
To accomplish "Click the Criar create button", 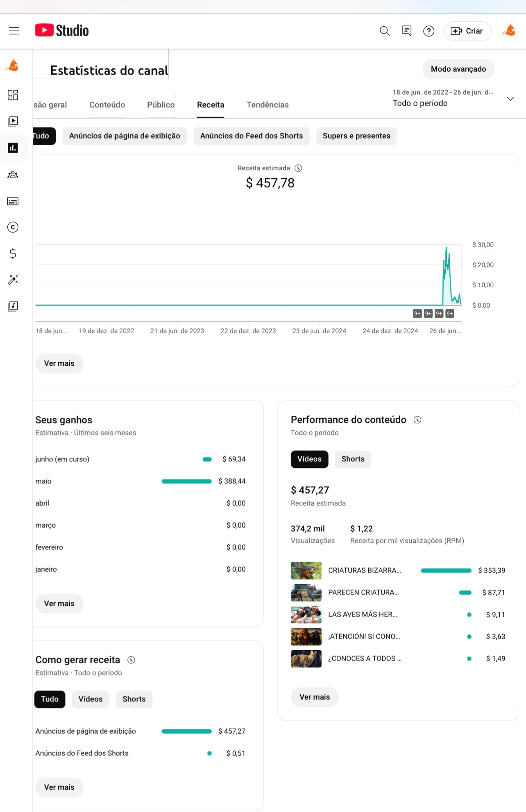I will click(467, 31).
